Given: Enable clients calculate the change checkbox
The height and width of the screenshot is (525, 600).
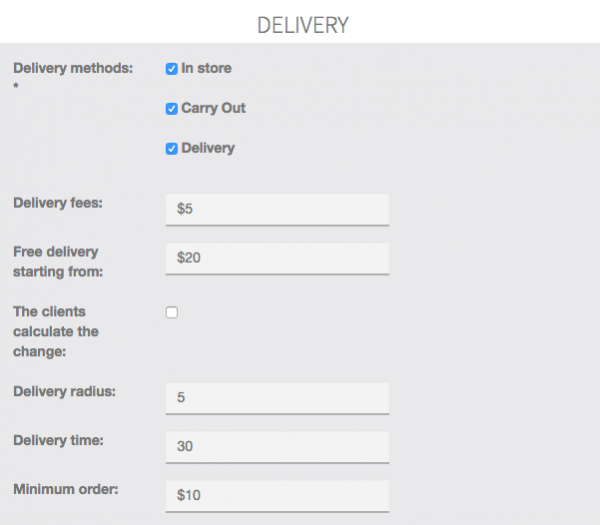Looking at the screenshot, I should [x=171, y=312].
